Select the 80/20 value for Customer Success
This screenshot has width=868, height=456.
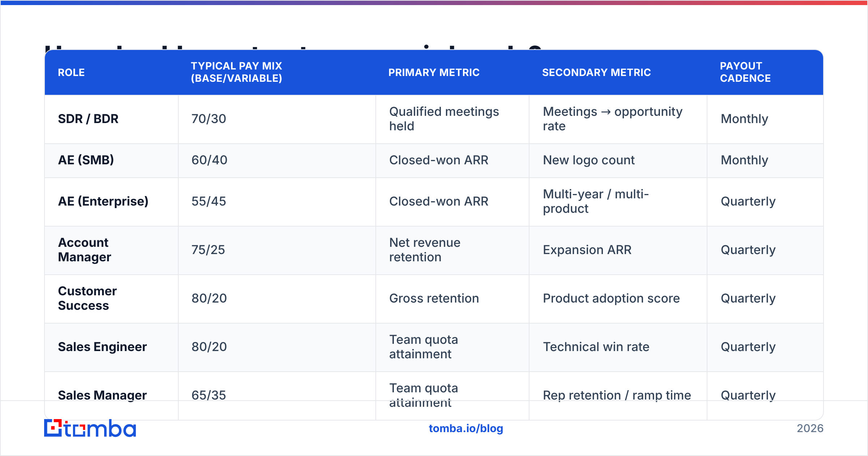209,298
